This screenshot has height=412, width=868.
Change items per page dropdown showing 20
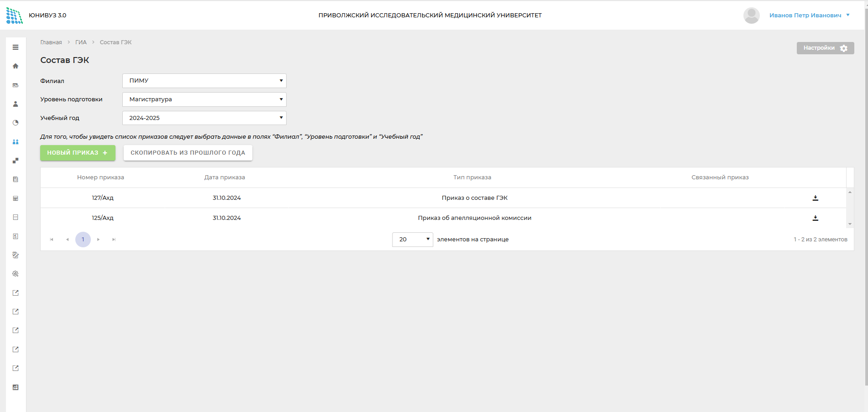point(413,240)
